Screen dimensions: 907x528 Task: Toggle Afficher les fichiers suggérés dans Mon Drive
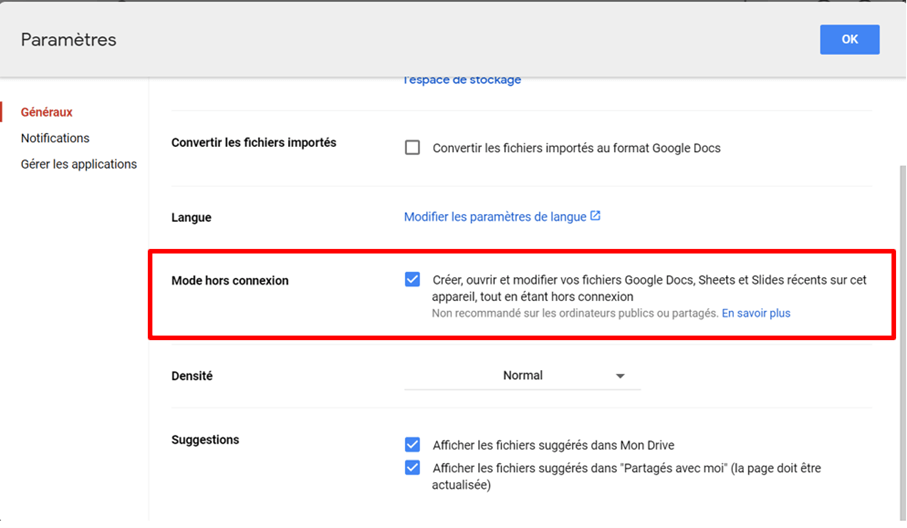click(412, 445)
